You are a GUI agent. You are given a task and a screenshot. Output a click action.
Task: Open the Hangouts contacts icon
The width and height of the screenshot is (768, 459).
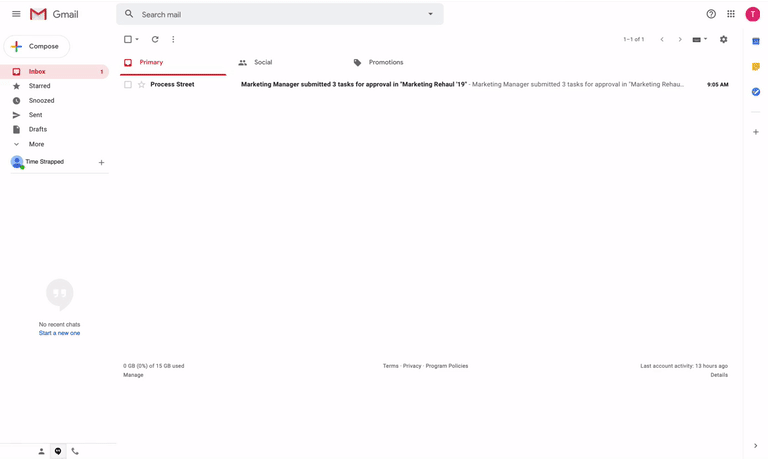coord(41,451)
